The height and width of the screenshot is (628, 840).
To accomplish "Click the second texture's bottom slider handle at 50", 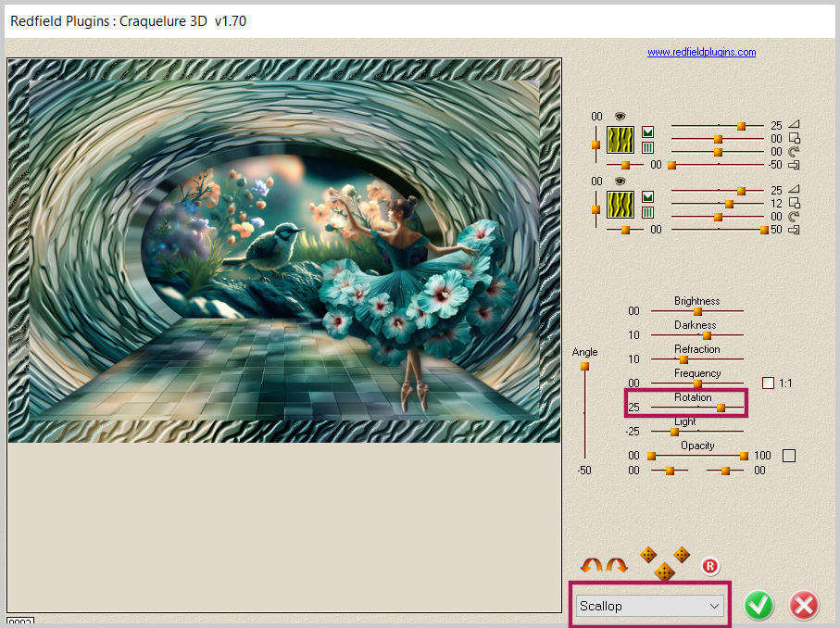I will pos(764,230).
